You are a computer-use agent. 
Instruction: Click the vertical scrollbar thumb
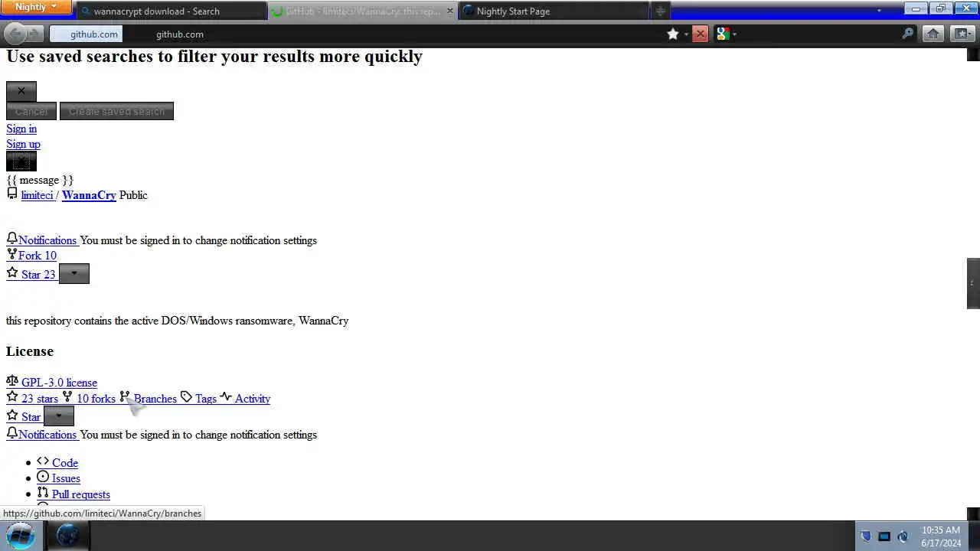pyautogui.click(x=973, y=283)
